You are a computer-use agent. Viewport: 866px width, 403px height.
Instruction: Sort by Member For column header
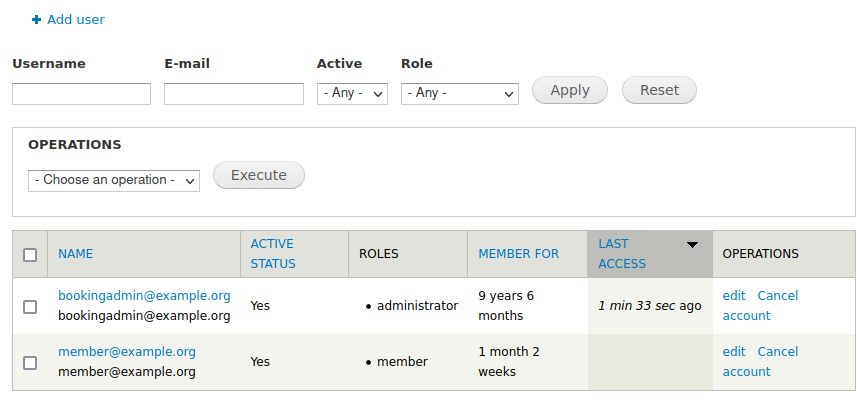[518, 254]
